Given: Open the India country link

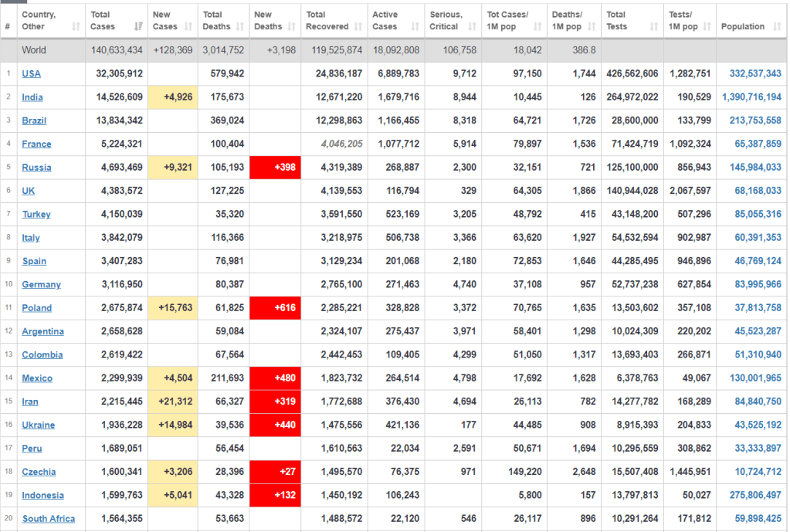Looking at the screenshot, I should click(32, 97).
